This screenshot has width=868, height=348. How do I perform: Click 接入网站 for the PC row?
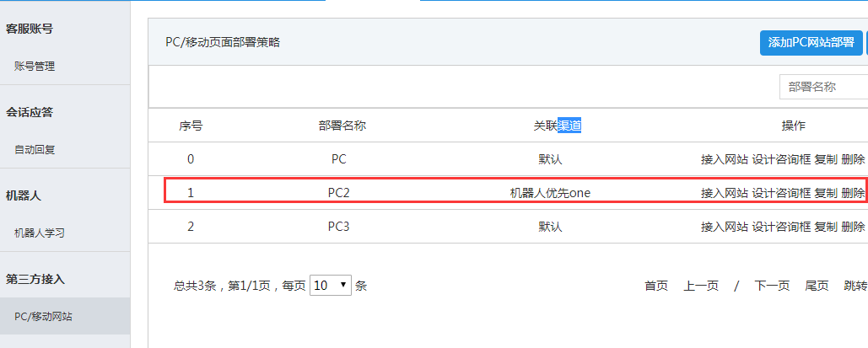click(x=724, y=159)
